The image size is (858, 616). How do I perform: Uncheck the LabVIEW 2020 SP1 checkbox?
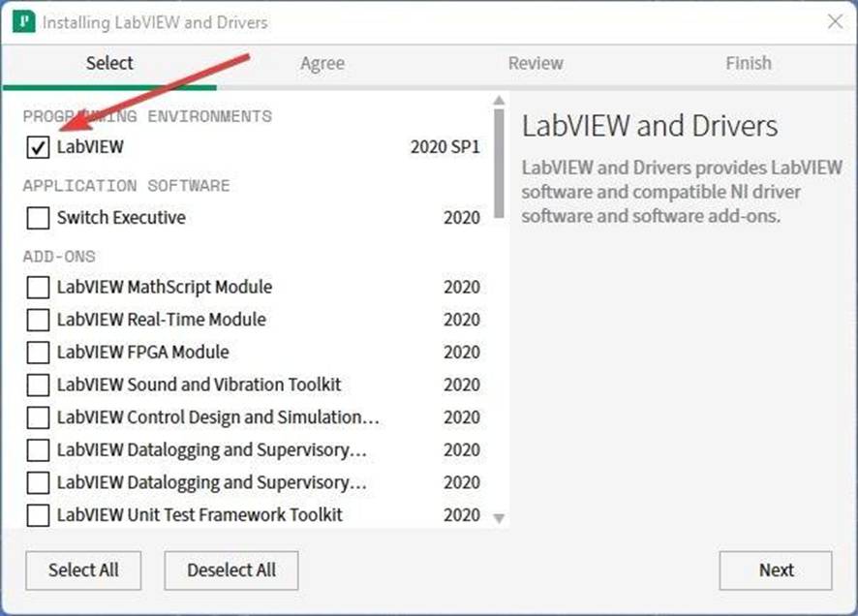click(x=38, y=147)
